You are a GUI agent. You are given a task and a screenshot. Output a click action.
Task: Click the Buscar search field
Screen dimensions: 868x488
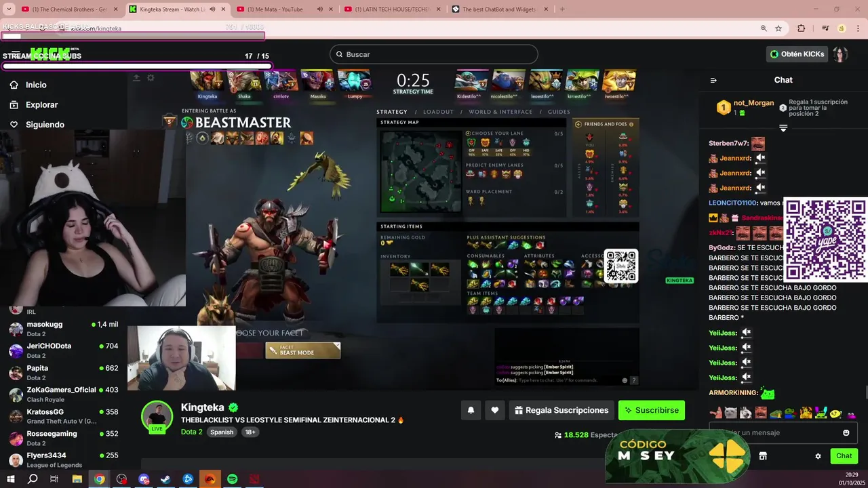(433, 54)
